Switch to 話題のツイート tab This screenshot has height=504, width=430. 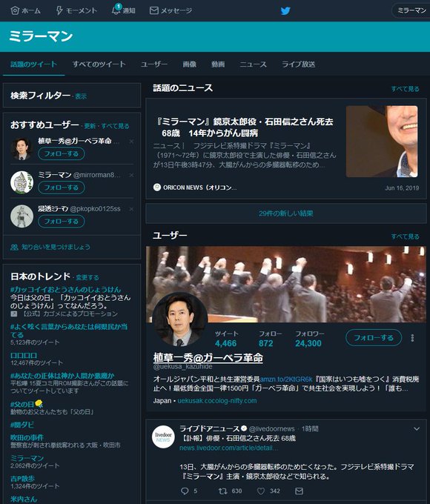(34, 64)
